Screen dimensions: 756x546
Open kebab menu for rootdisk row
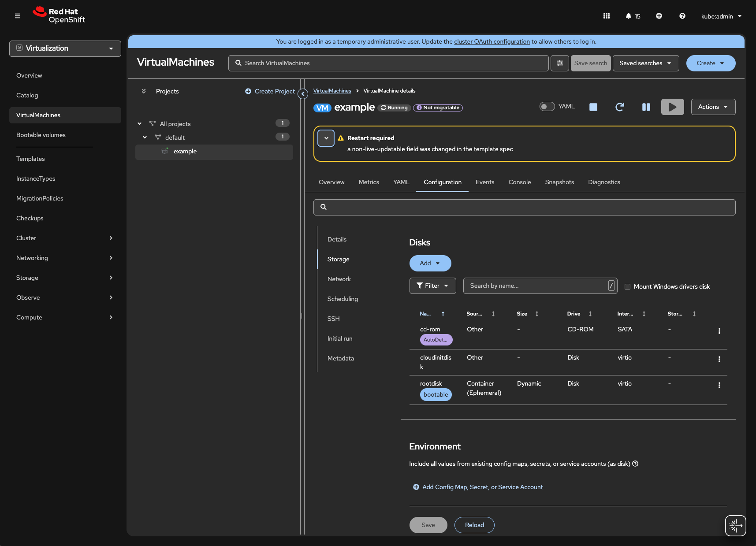coord(719,385)
